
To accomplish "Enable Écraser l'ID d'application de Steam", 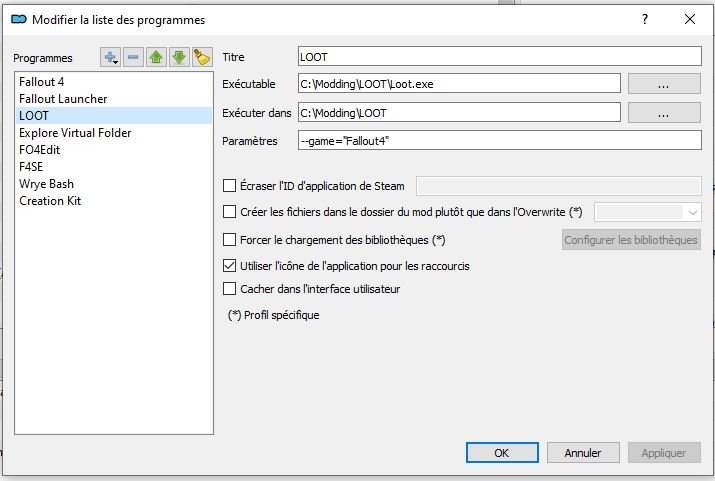I will point(230,186).
